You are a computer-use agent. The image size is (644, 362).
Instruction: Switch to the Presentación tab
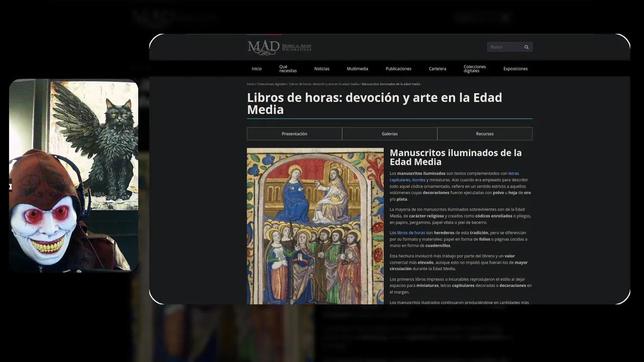tap(294, 134)
